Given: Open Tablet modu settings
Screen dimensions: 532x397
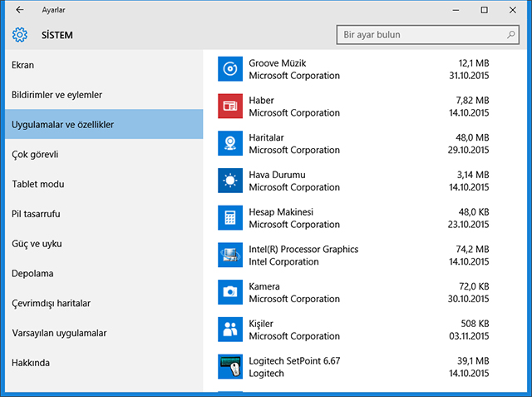Looking at the screenshot, I should pos(104,184).
